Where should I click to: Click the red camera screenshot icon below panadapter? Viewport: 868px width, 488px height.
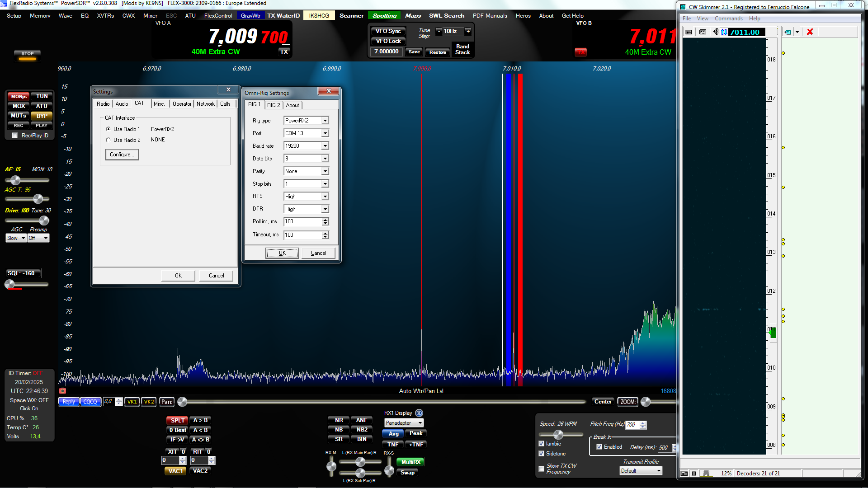coord(62,391)
